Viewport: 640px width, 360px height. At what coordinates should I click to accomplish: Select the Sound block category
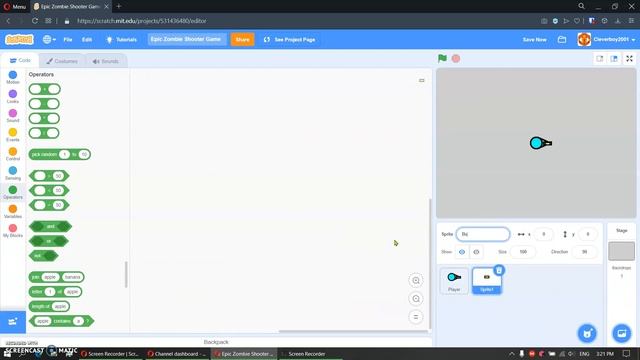point(13,116)
